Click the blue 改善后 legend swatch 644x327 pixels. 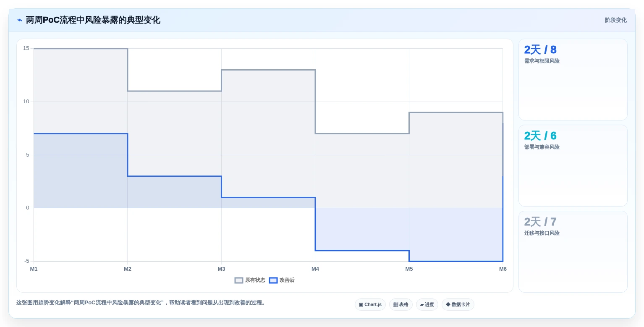273,280
